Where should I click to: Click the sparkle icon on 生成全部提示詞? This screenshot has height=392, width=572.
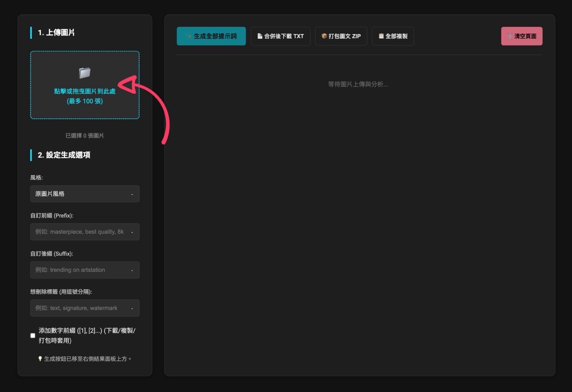click(x=189, y=36)
